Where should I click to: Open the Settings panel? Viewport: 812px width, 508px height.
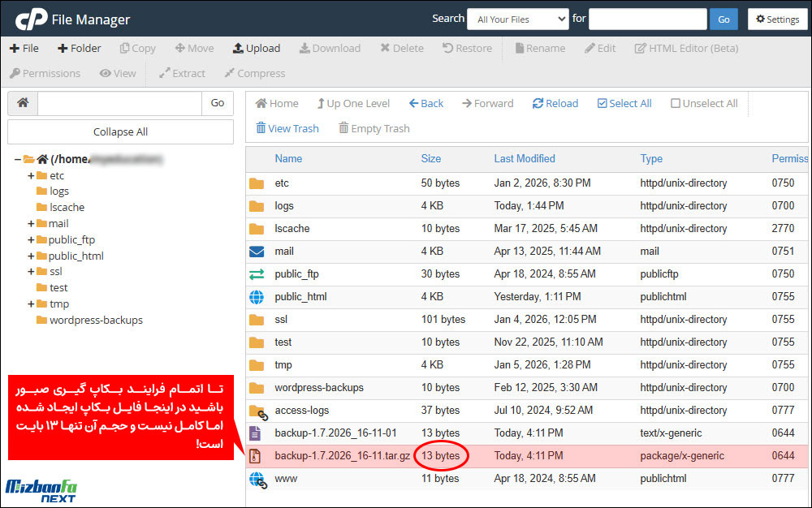click(x=776, y=19)
